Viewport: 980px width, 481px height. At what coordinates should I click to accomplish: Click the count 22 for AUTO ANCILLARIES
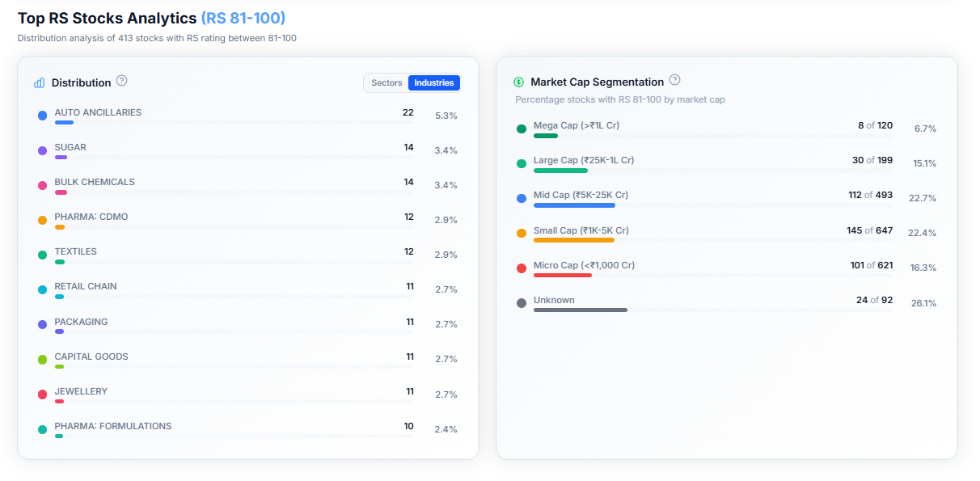click(408, 112)
